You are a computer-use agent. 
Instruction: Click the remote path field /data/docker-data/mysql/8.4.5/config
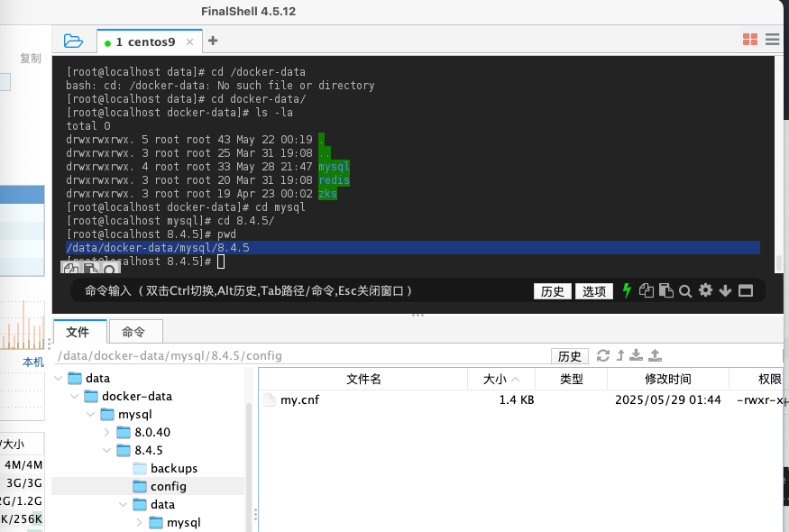(x=302, y=355)
